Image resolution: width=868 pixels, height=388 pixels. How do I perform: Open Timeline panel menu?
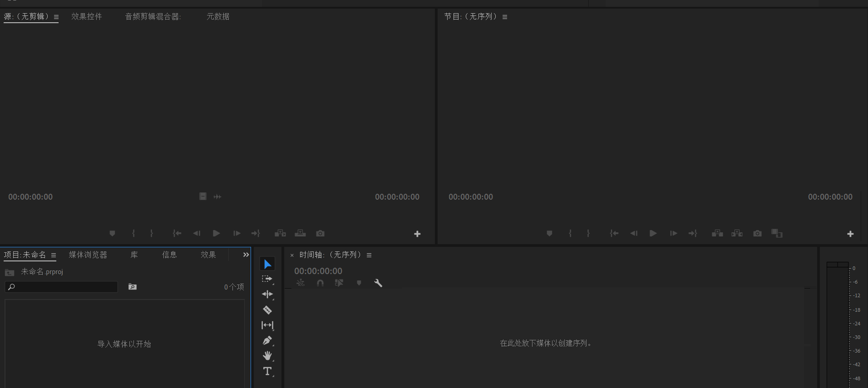[369, 255]
